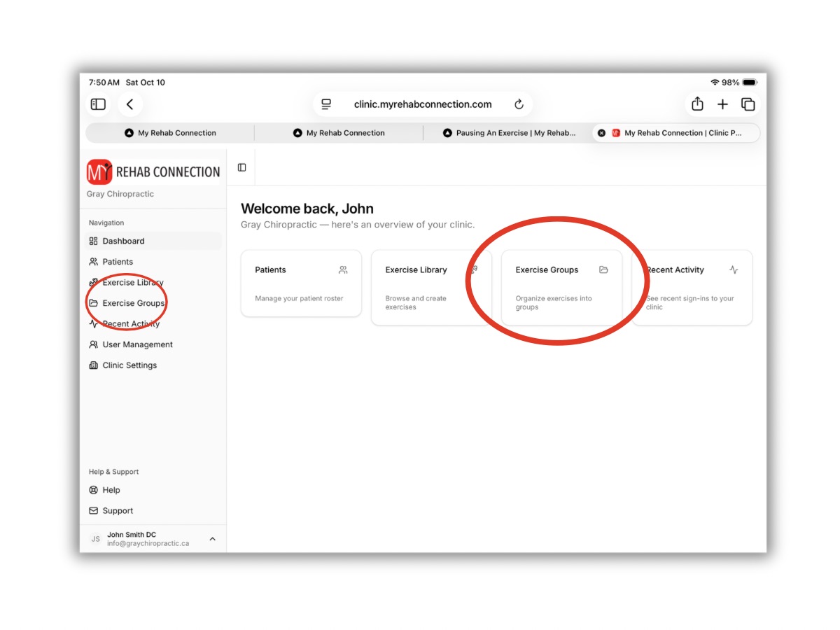Open Clinic Settings in sidebar
840x630 pixels.
click(x=153, y=365)
